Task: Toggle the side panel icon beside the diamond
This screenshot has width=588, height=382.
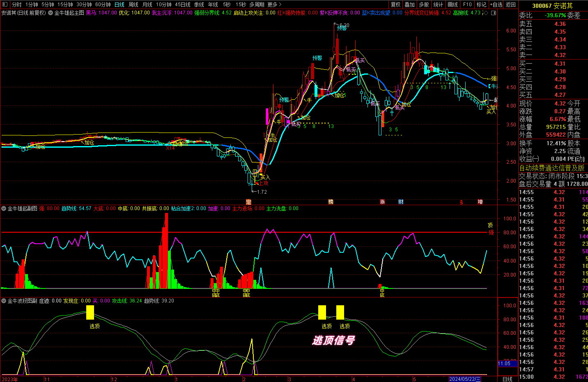Action: (494, 13)
